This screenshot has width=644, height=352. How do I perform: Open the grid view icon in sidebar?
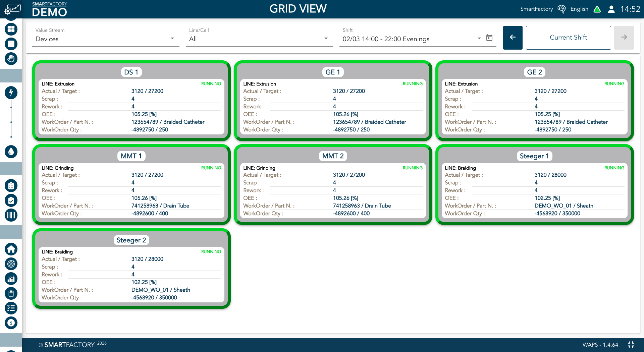point(11,29)
